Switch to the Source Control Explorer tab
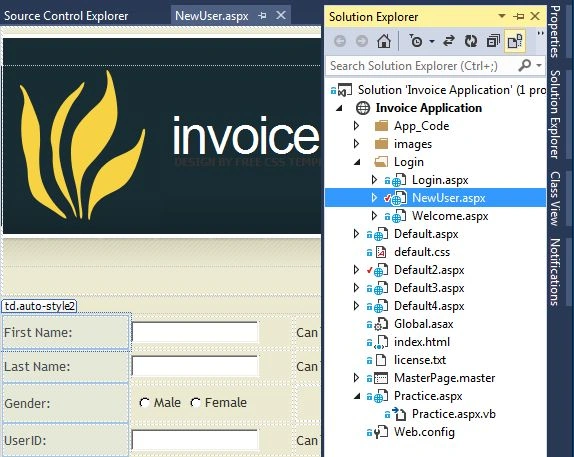The height and width of the screenshot is (457, 574). pos(66,16)
